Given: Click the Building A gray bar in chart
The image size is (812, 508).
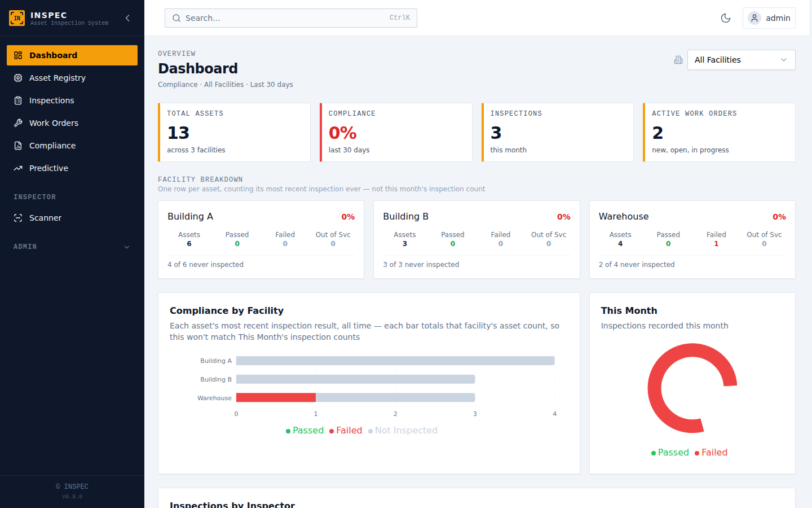Looking at the screenshot, I should pos(395,360).
